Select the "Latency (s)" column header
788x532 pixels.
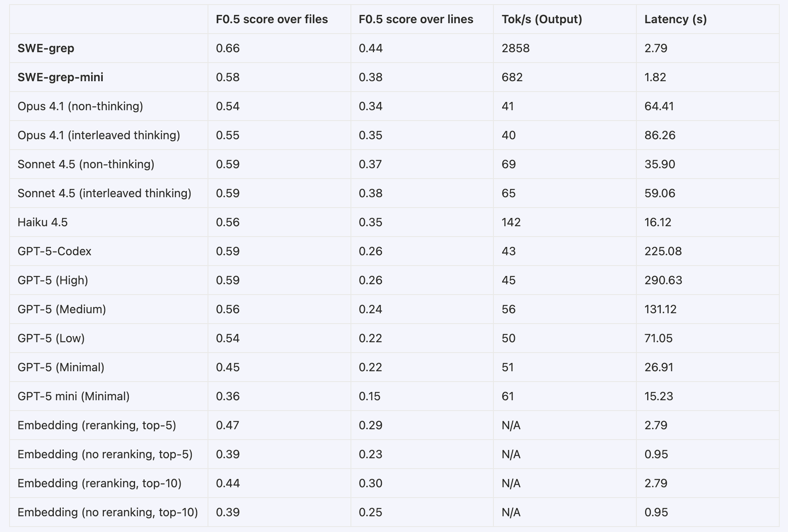676,19
